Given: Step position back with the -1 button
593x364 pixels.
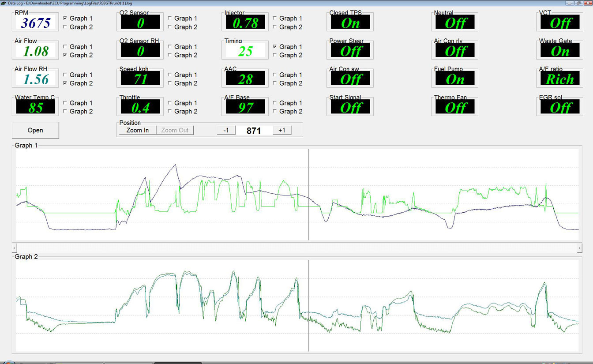Looking at the screenshot, I should tap(226, 130).
